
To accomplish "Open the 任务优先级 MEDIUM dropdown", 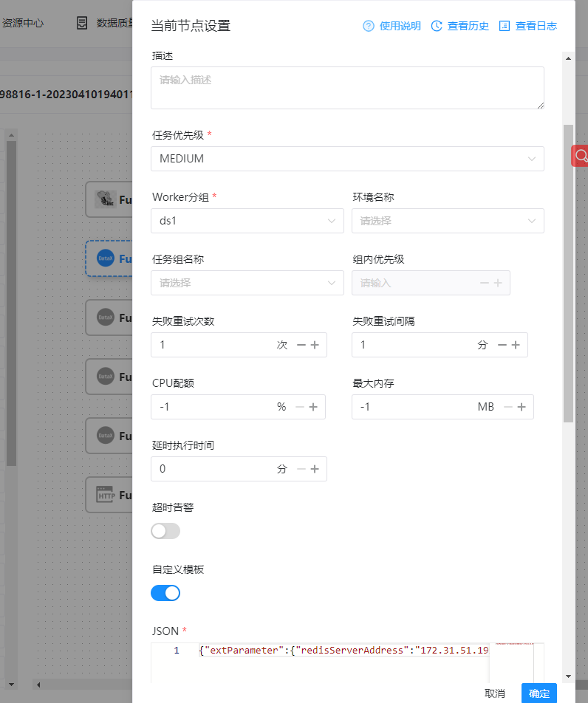I will pos(347,159).
